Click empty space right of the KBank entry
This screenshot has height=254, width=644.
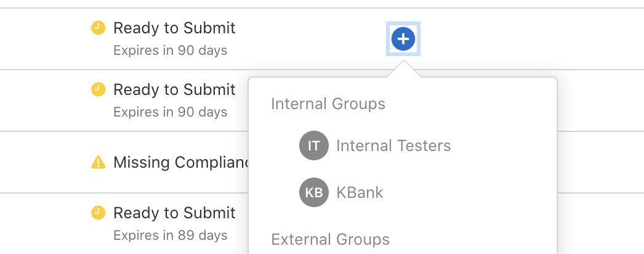tap(468, 192)
